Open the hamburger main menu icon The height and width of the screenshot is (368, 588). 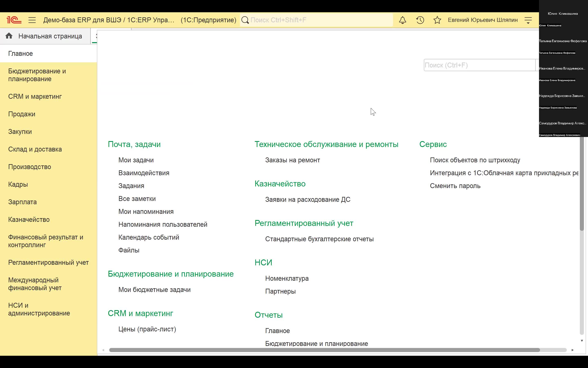[32, 20]
